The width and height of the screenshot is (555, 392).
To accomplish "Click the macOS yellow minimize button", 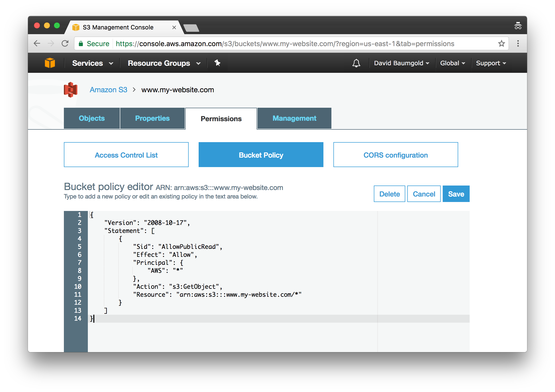I will click(47, 25).
